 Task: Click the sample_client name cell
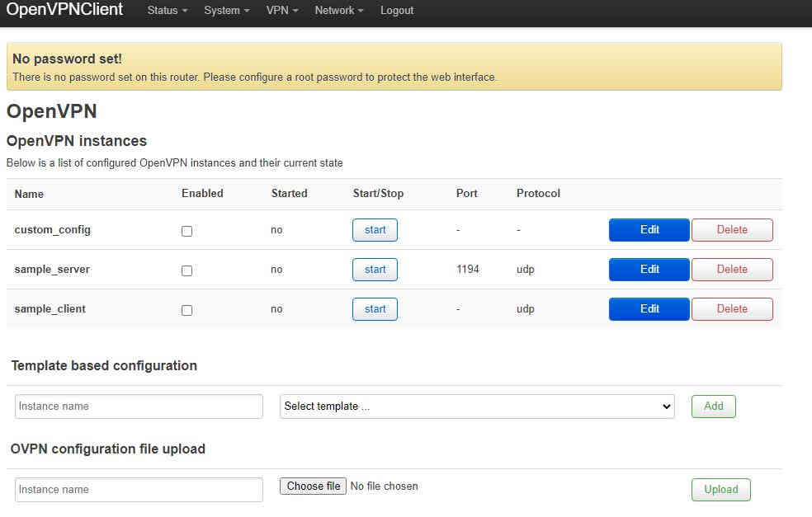[50, 309]
